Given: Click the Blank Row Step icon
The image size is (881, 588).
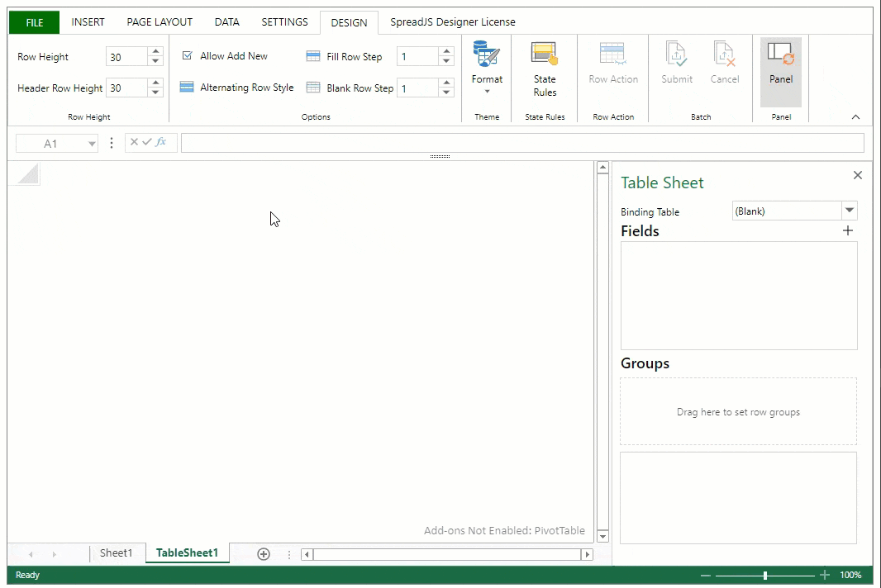Looking at the screenshot, I should [313, 88].
